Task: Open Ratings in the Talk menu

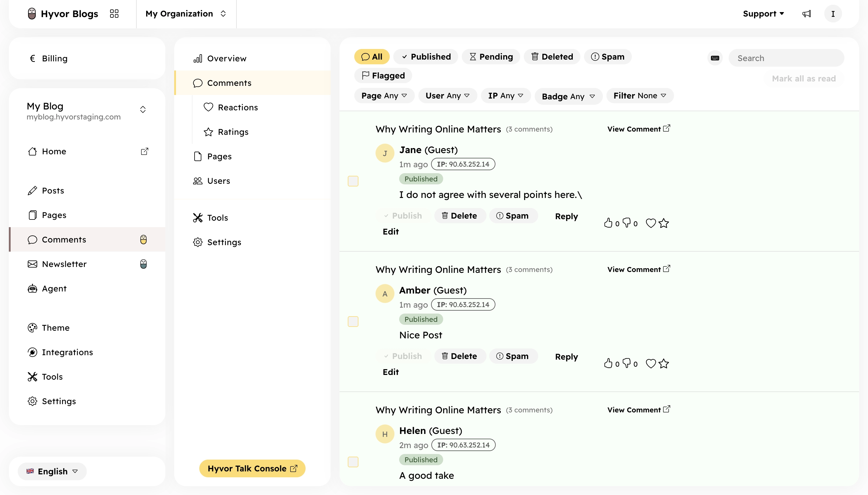Action: 261,132
